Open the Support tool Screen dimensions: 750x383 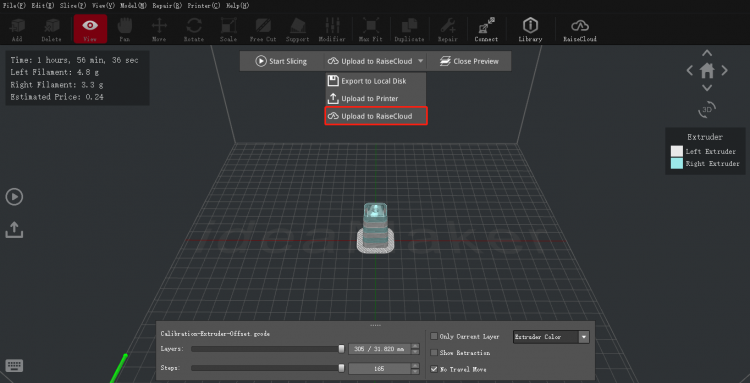(x=298, y=30)
